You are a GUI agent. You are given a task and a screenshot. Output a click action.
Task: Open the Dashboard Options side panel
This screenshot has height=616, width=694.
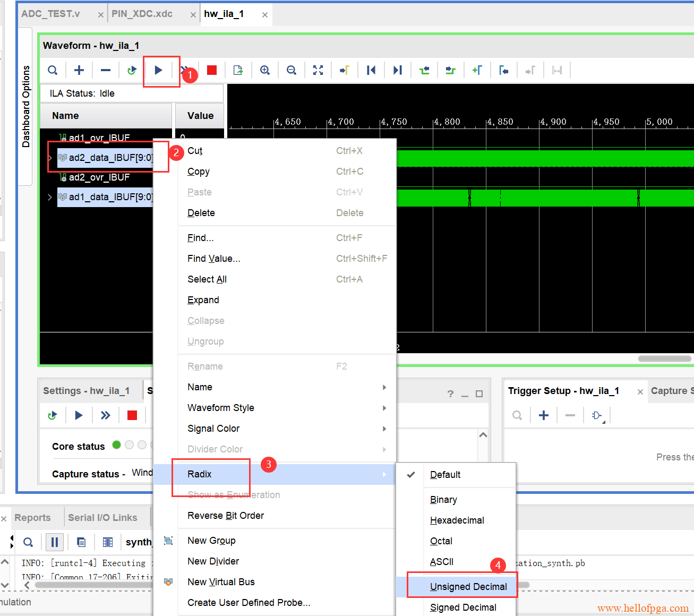25,106
